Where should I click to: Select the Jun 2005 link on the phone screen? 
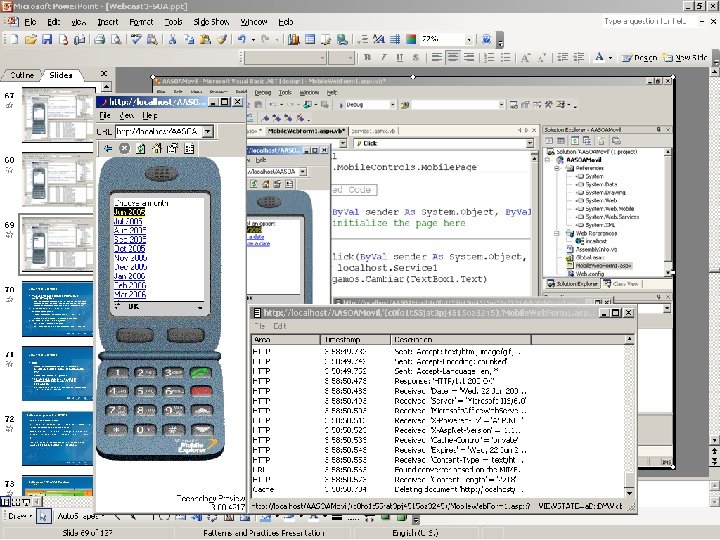129,212
